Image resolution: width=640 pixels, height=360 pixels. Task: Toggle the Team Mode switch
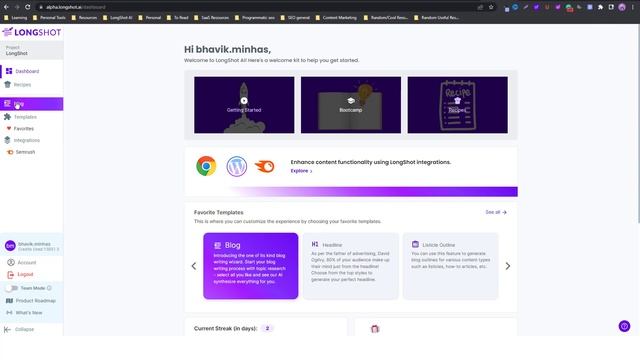tap(11, 288)
